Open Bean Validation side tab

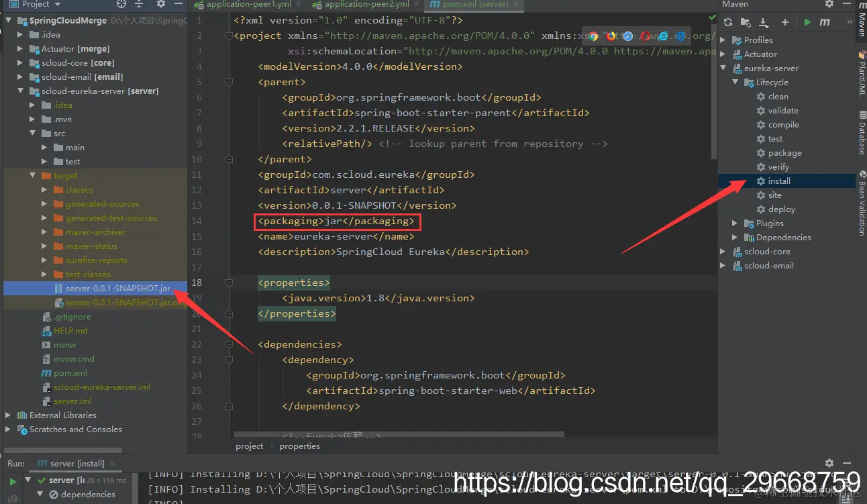(861, 203)
